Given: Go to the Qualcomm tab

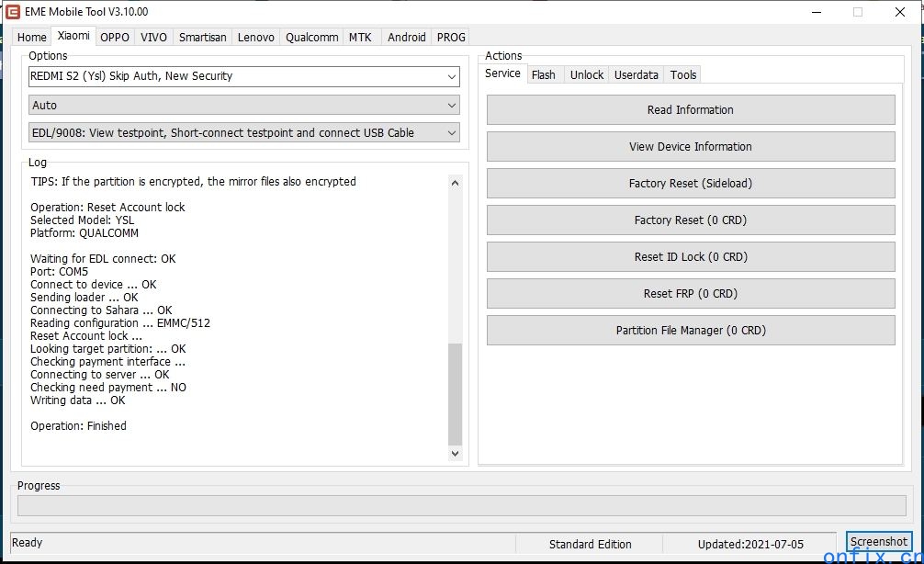Looking at the screenshot, I should 311,37.
